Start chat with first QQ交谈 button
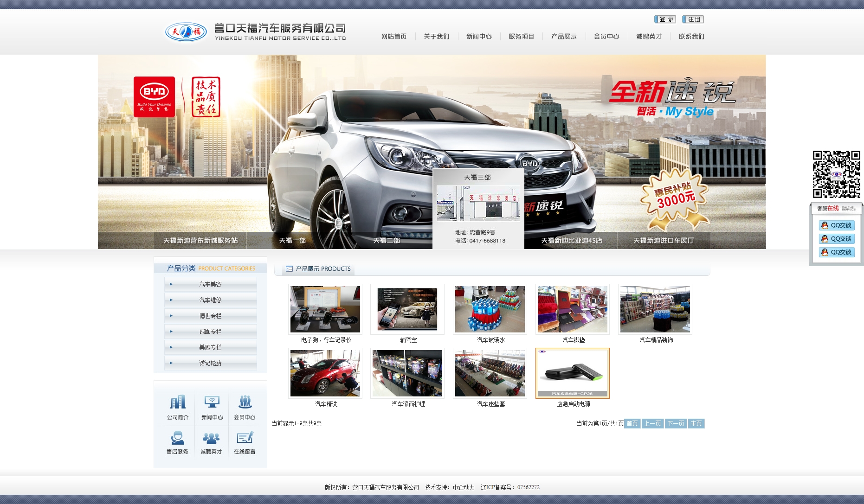Image resolution: width=864 pixels, height=504 pixels. click(837, 225)
